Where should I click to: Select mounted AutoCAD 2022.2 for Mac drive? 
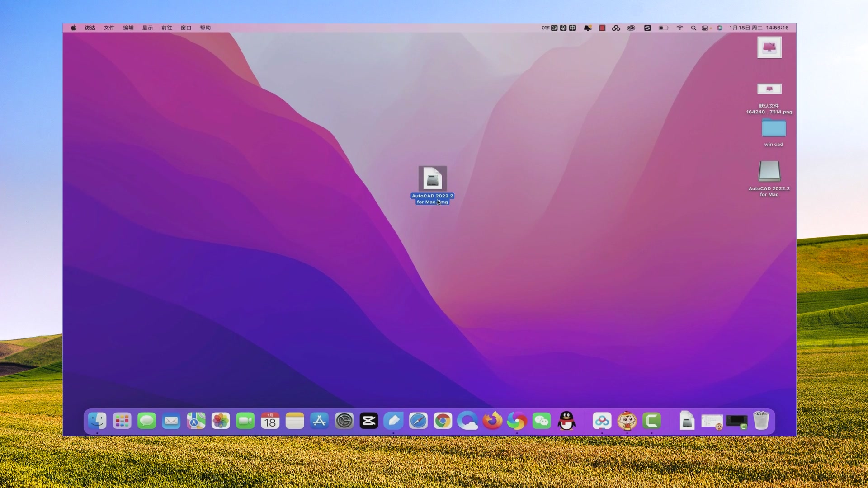point(769,178)
